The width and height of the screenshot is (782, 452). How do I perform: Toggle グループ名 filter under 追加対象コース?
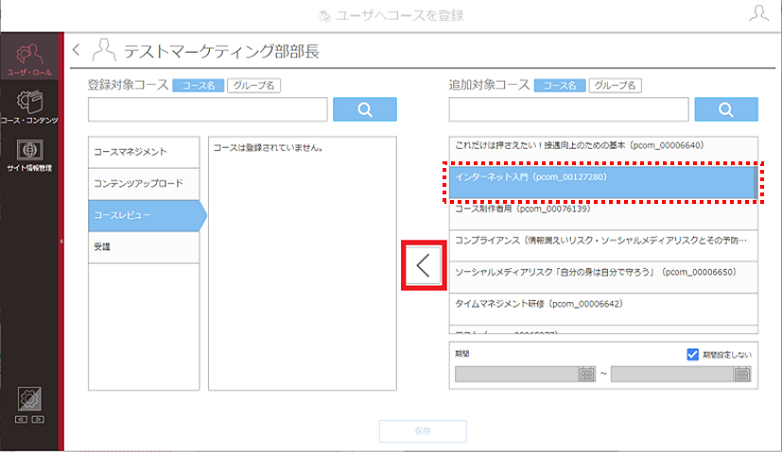pyautogui.click(x=615, y=85)
